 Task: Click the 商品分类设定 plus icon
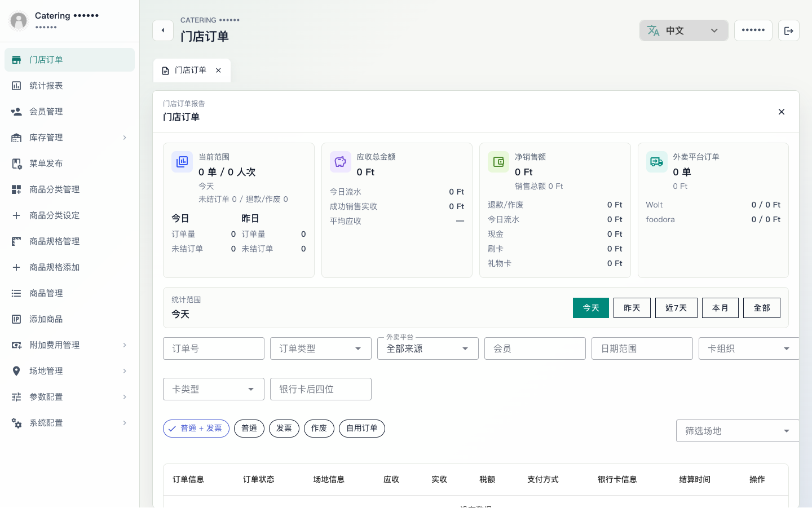click(16, 215)
